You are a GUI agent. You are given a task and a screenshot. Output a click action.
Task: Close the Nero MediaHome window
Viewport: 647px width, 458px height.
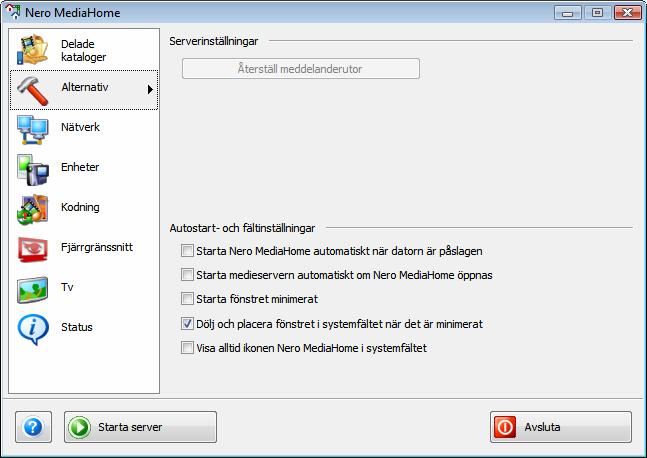627,12
